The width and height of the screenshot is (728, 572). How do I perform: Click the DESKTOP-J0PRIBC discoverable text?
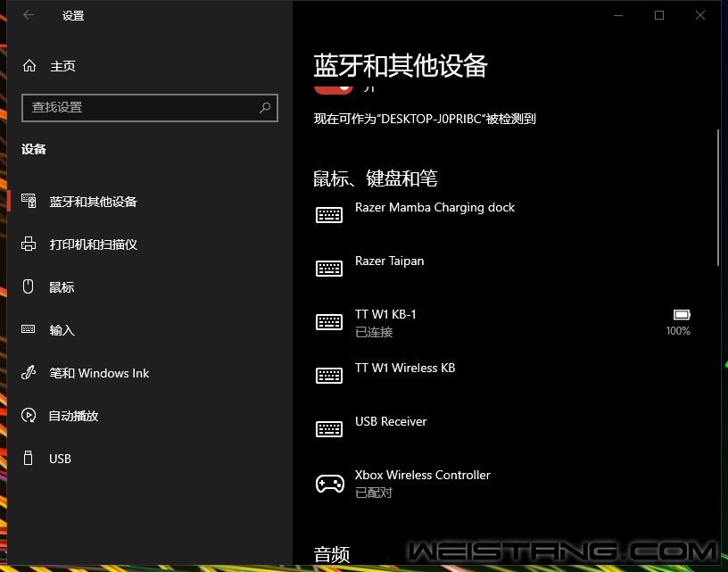pos(425,119)
